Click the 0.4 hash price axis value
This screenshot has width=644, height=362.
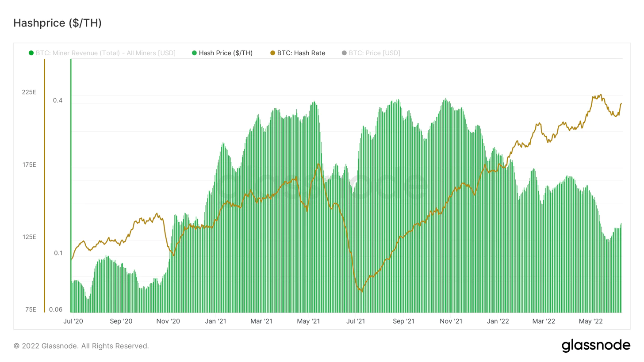[x=57, y=100]
